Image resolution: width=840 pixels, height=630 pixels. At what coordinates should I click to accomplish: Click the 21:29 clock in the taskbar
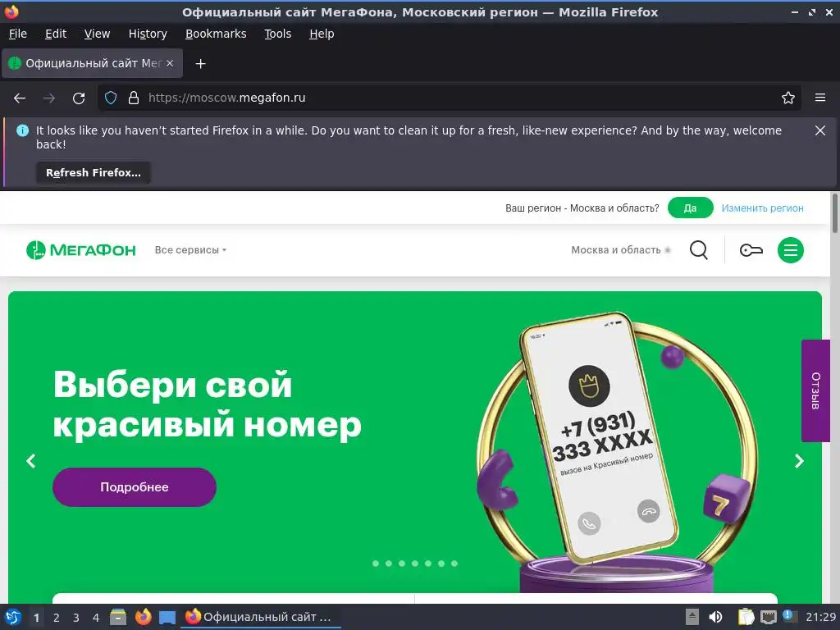tap(820, 617)
